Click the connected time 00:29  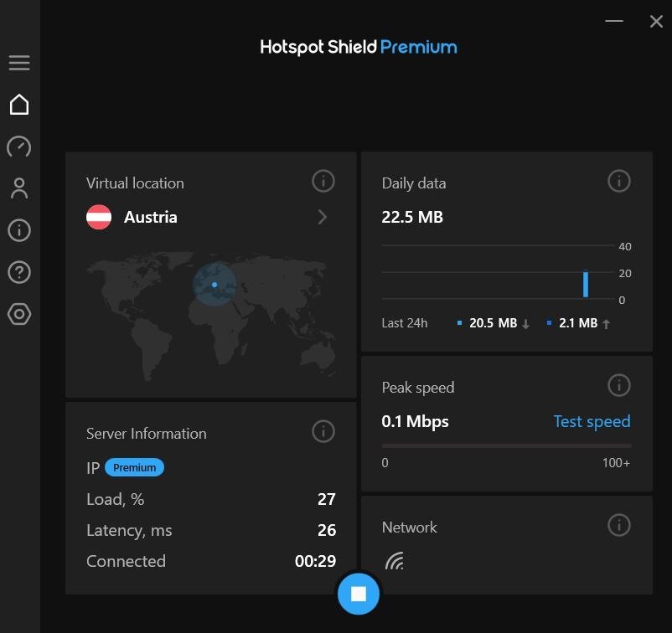pyautogui.click(x=315, y=561)
